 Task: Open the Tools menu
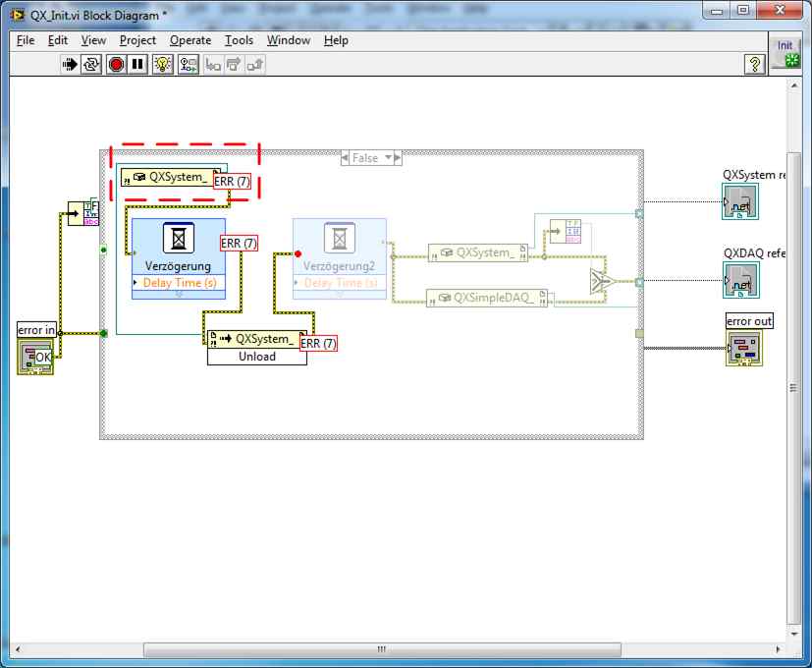[239, 40]
